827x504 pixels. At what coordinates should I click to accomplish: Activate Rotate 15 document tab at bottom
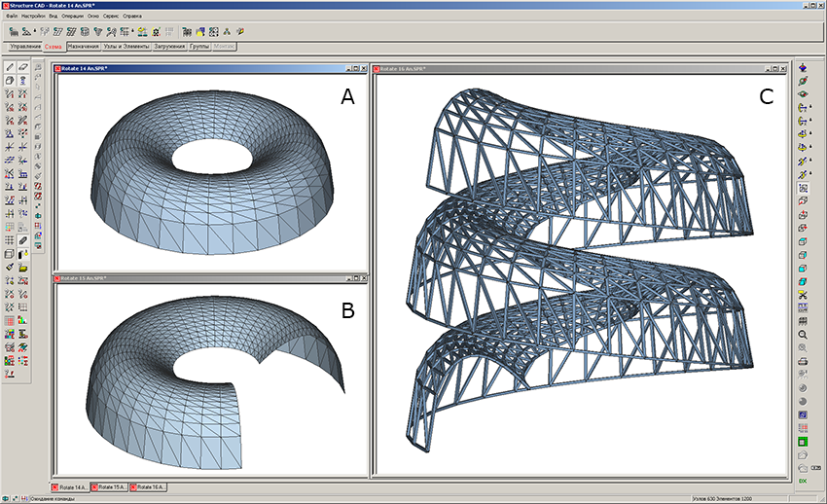109,486
